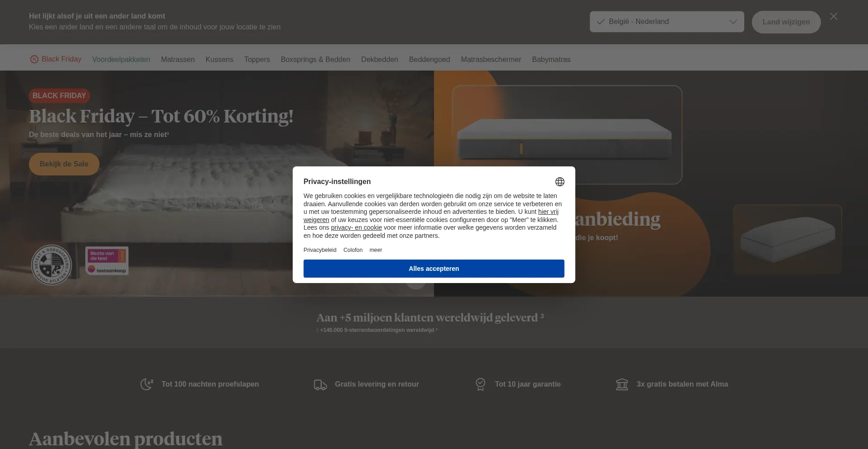The width and height of the screenshot is (868, 449).
Task: Click the moon icon for 100 nachten proefslapen
Action: click(147, 384)
